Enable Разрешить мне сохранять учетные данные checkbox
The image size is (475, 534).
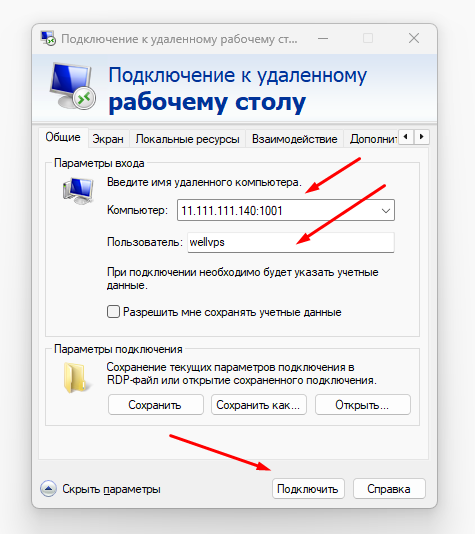coord(113,312)
